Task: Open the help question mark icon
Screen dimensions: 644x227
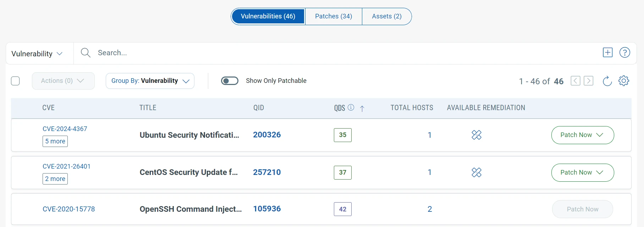Action: pos(625,52)
